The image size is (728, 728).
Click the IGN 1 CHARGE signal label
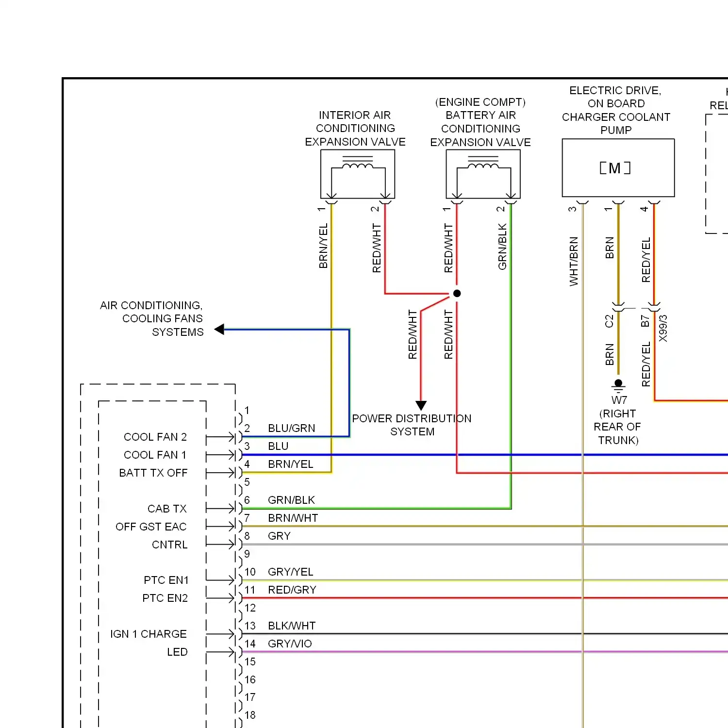[x=149, y=634]
